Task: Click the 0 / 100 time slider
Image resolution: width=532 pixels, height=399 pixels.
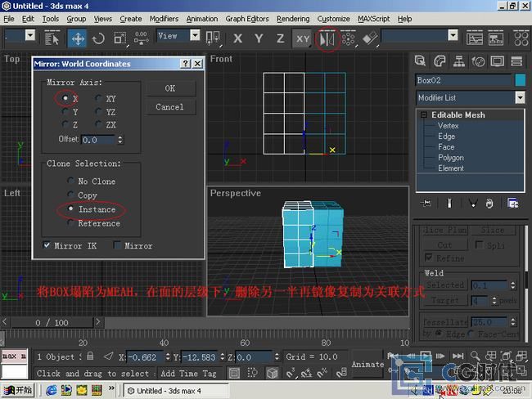Action: point(52,322)
